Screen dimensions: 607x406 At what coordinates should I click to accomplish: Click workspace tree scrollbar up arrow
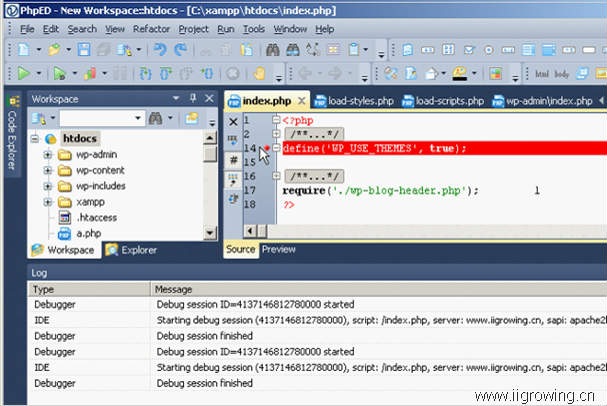pyautogui.click(x=209, y=138)
